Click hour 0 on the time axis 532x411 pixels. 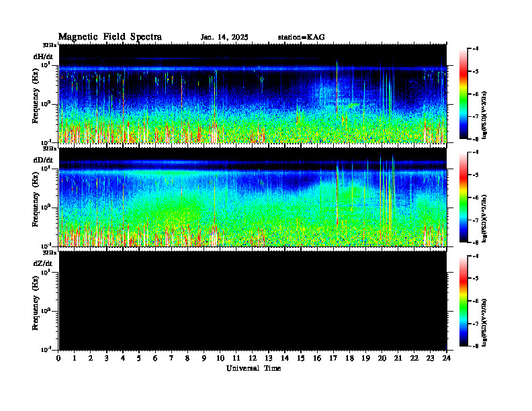(58, 358)
